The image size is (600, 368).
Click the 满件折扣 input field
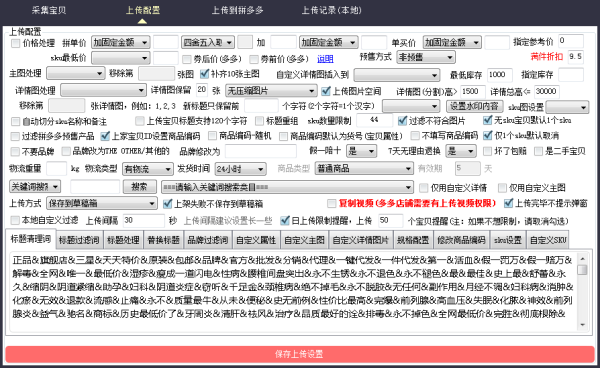[576, 57]
